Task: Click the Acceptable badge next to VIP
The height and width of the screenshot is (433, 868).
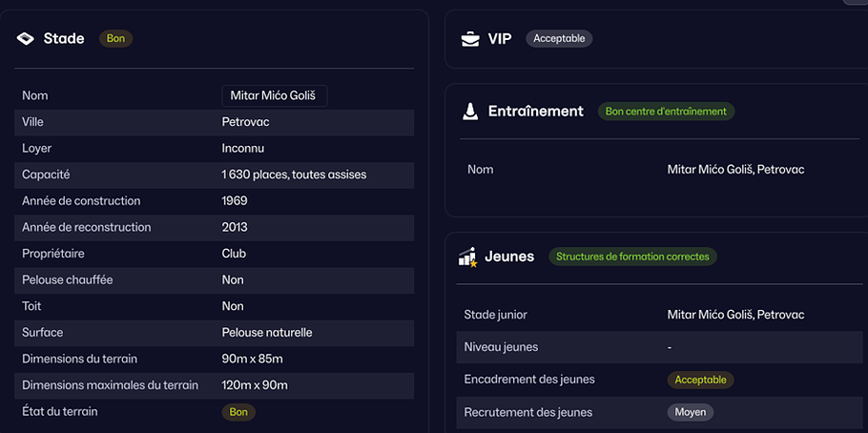Action: 559,39
